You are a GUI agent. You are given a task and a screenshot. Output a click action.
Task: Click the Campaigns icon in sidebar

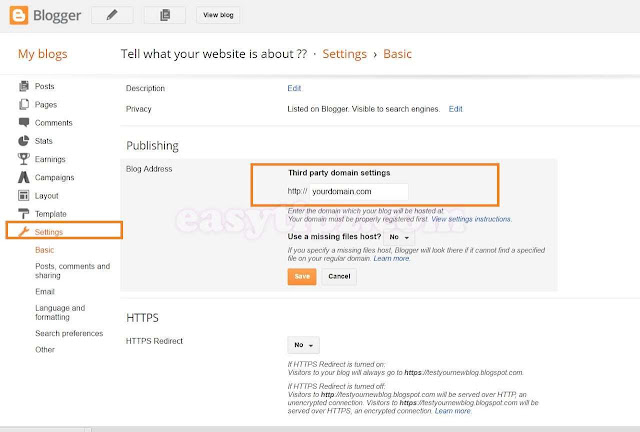point(24,177)
